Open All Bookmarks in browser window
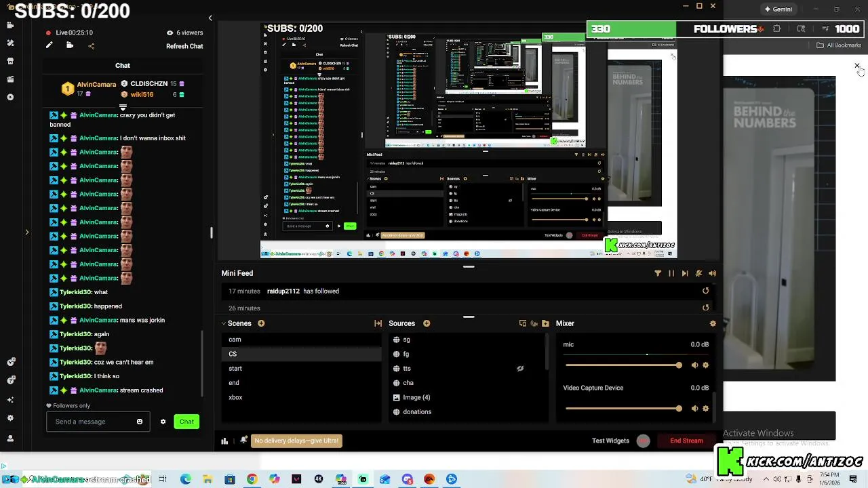 tap(839, 45)
